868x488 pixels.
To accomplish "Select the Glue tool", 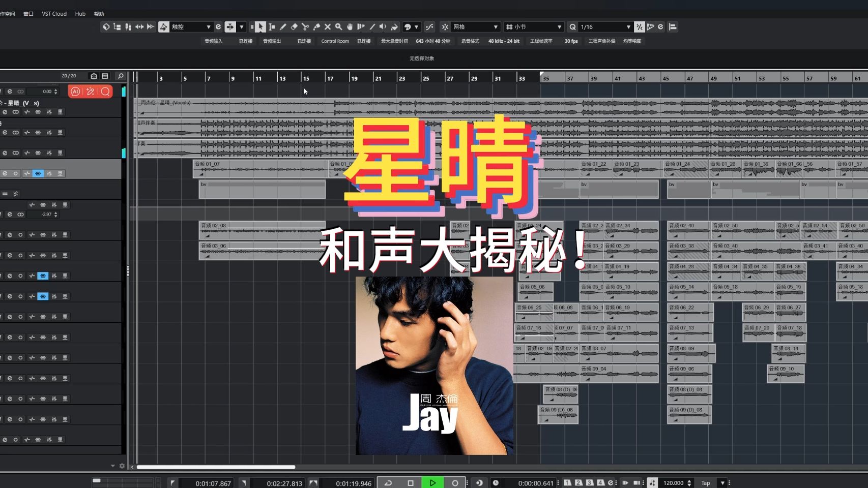I will [x=316, y=27].
